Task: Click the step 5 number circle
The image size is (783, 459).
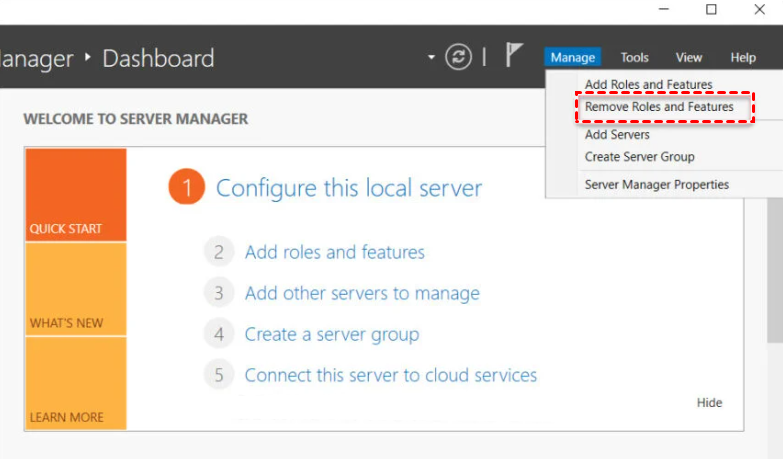Action: [219, 375]
